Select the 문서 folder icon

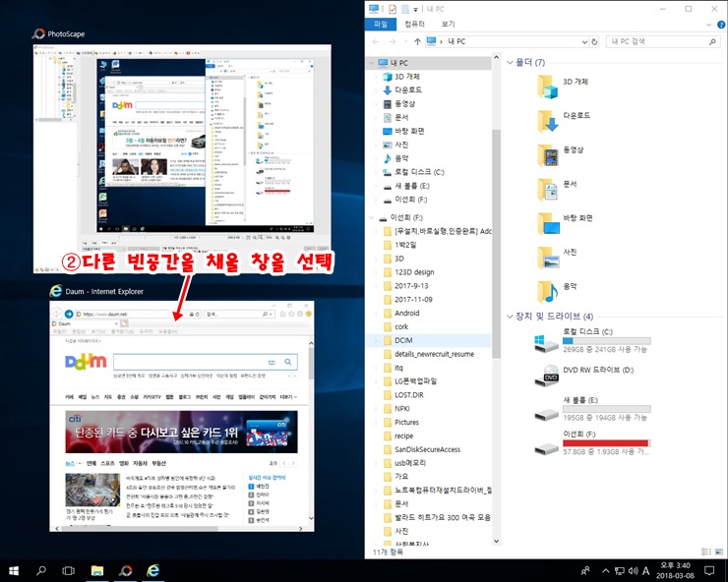click(548, 190)
